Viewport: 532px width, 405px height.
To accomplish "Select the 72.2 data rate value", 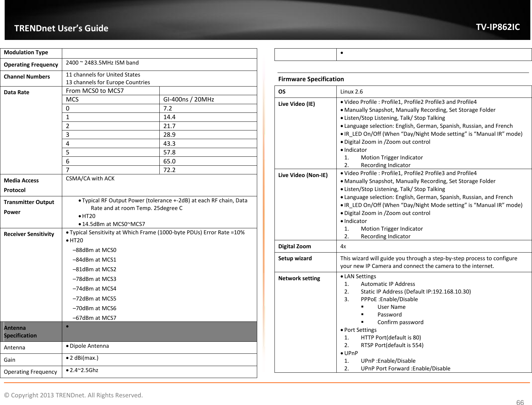I will click(169, 170).
